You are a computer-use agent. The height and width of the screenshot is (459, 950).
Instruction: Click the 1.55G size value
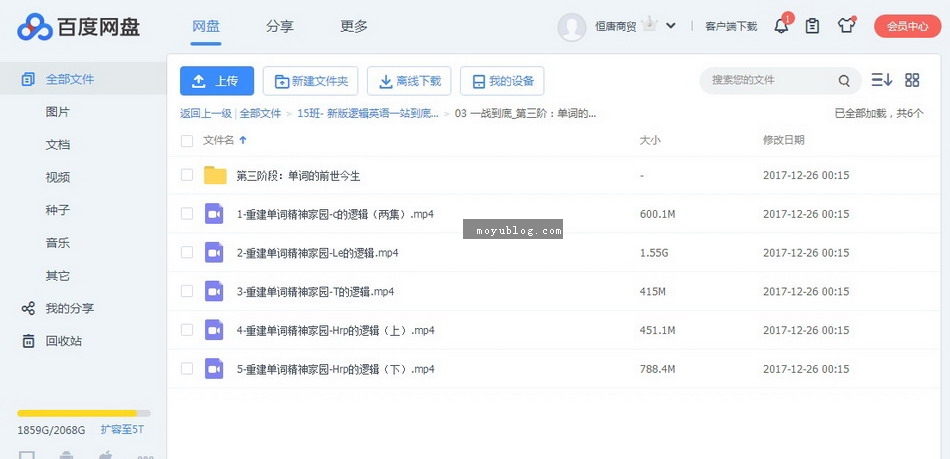coord(654,253)
